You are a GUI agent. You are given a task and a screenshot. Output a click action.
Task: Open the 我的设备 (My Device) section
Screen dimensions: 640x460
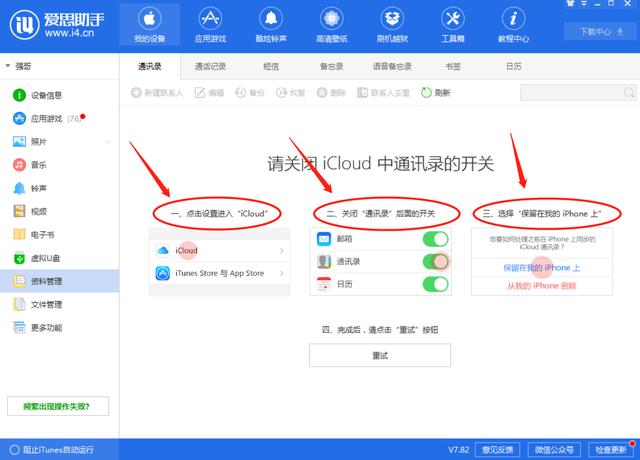pos(149,24)
